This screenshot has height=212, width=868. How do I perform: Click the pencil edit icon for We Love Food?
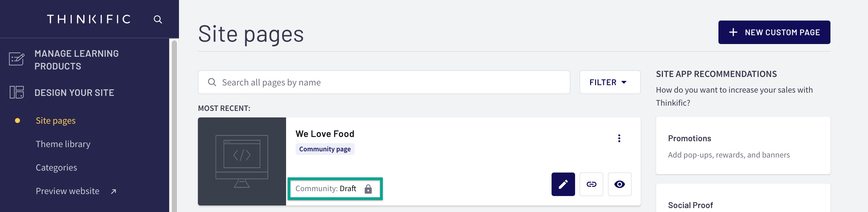[563, 184]
